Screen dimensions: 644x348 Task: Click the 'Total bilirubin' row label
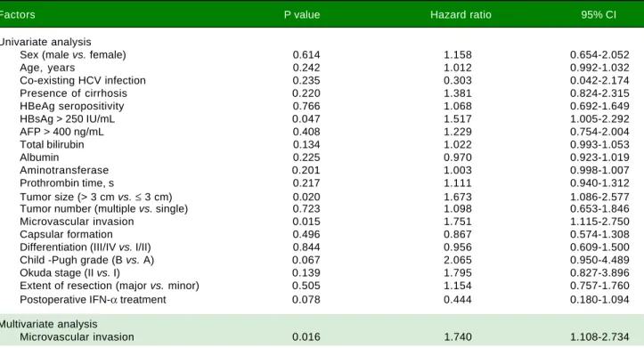point(52,144)
